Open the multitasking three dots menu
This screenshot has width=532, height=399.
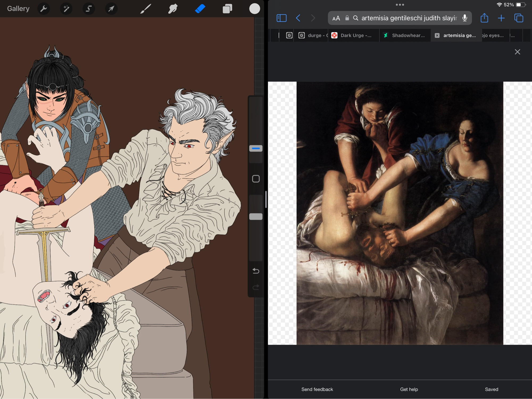pyautogui.click(x=400, y=5)
